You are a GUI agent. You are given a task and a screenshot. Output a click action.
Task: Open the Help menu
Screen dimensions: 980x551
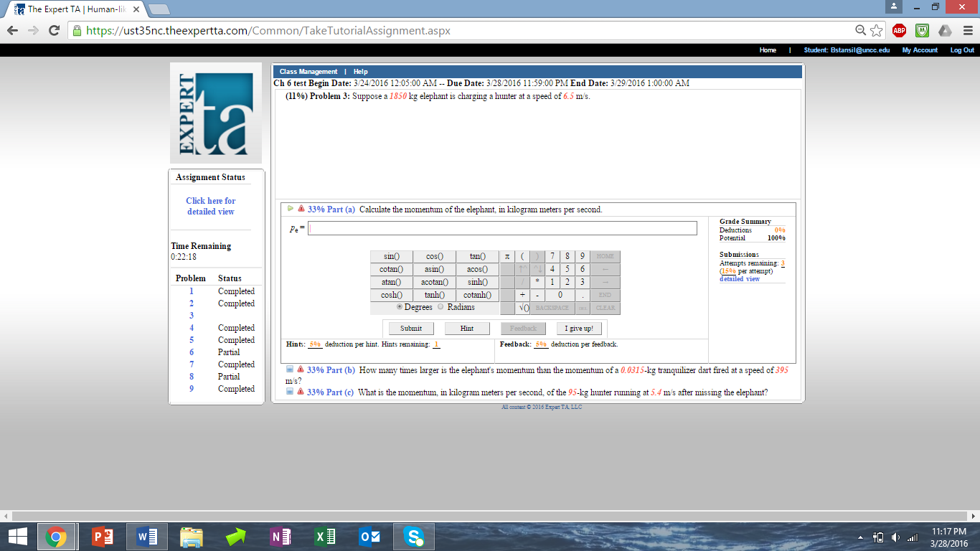[x=360, y=71]
